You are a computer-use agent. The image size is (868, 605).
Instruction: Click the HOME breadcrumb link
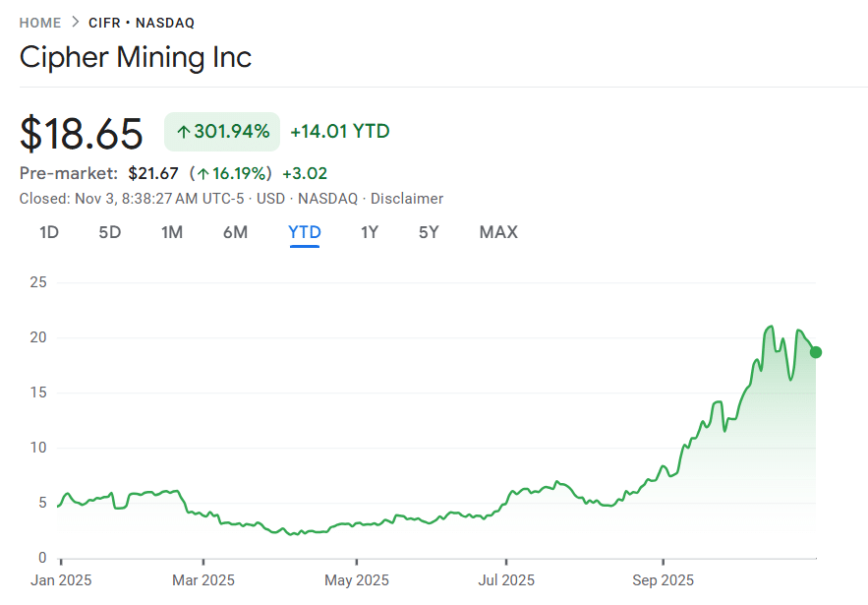click(39, 22)
